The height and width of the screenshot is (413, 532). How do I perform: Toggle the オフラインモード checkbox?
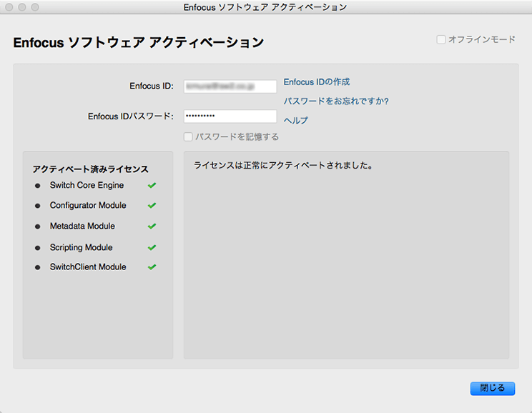pos(441,40)
